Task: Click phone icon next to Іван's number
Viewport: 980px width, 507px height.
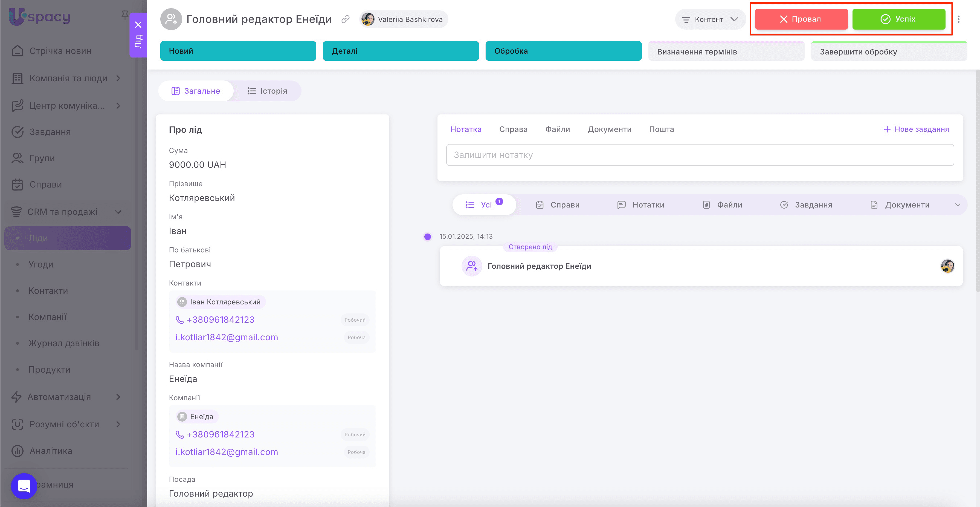Action: (179, 320)
